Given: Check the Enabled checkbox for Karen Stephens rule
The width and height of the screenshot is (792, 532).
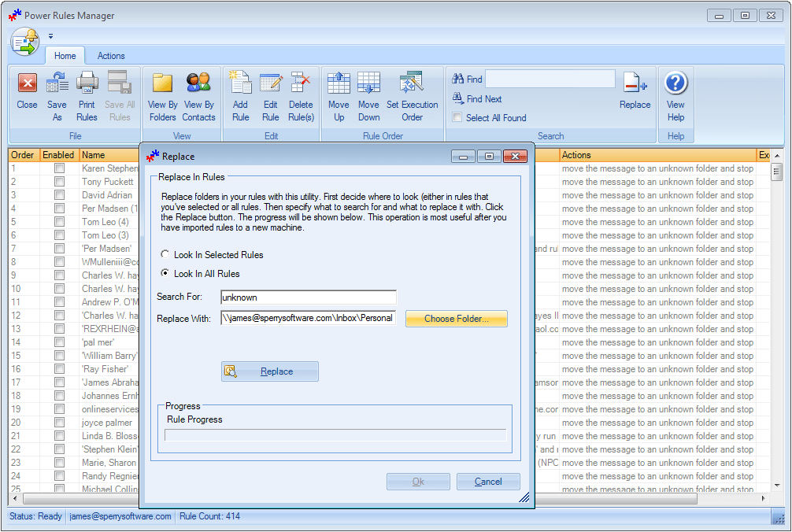Looking at the screenshot, I should tap(59, 168).
